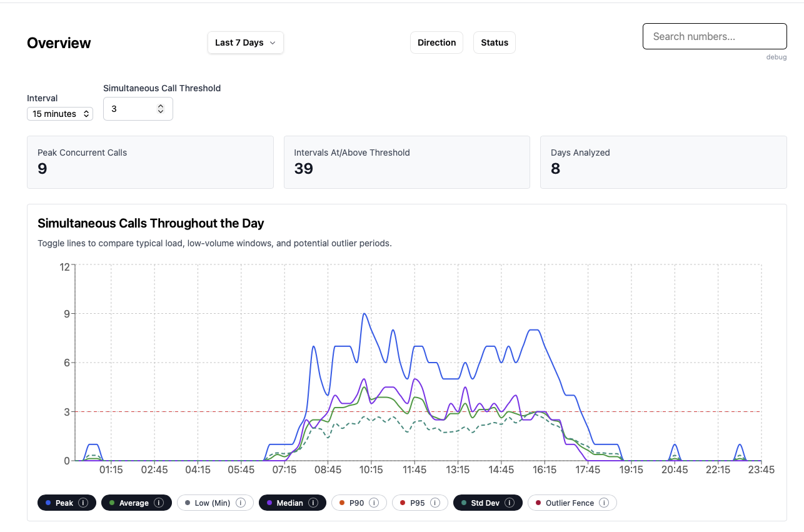Show the Outlier Fence line
The width and height of the screenshot is (804, 532).
pyautogui.click(x=569, y=503)
